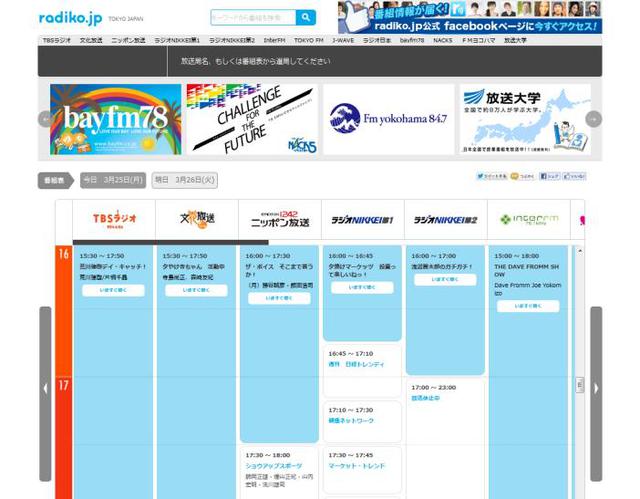640x499 pixels.
Task: Select InterFM in the station bar
Action: pos(274,40)
